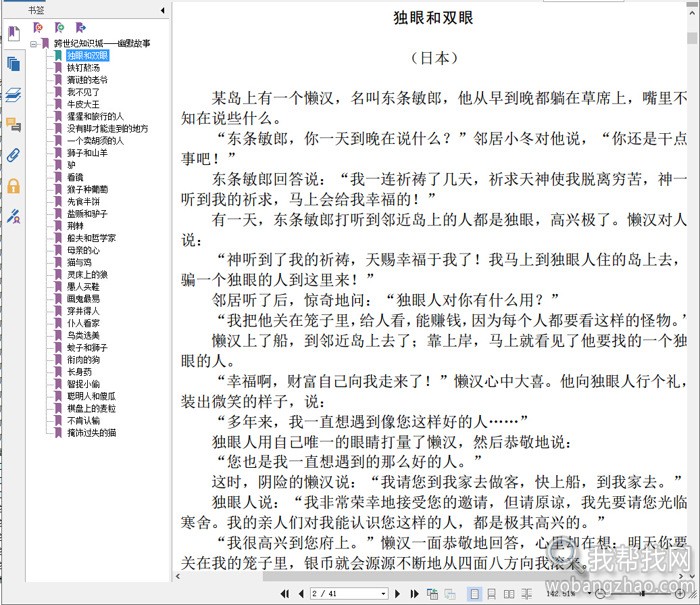Open the bookmark 衔肉的狗
The width and height of the screenshot is (700, 605).
pyautogui.click(x=83, y=359)
